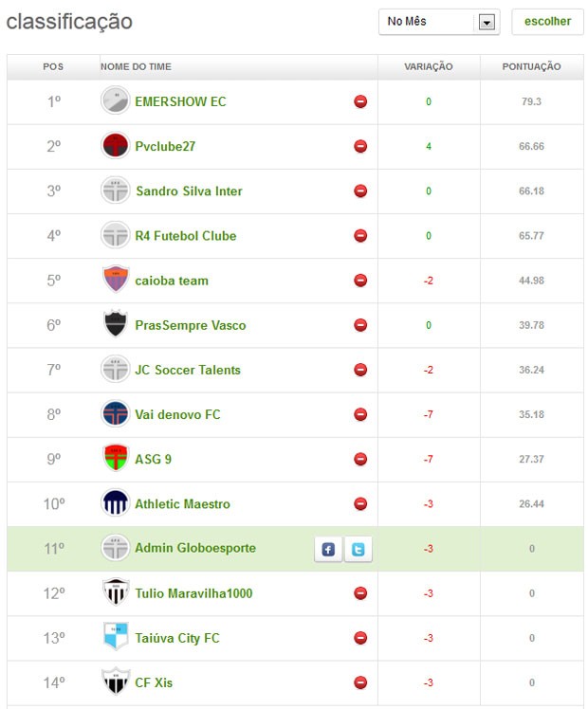Click red minus icon for ASG 9
Image resolution: width=588 pixels, height=709 pixels.
pos(360,459)
